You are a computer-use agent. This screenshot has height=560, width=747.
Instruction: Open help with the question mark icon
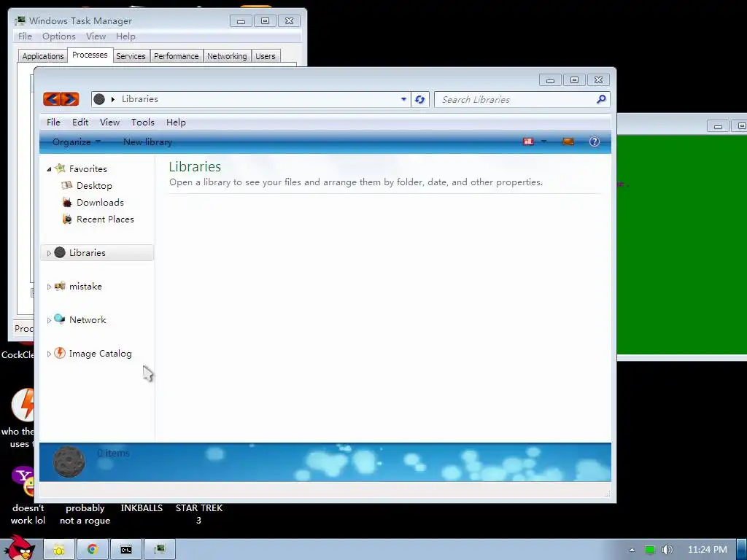pos(594,141)
